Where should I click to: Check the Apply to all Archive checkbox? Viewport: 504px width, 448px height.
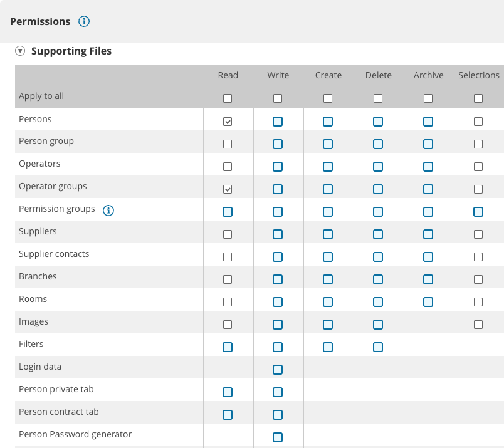point(428,98)
